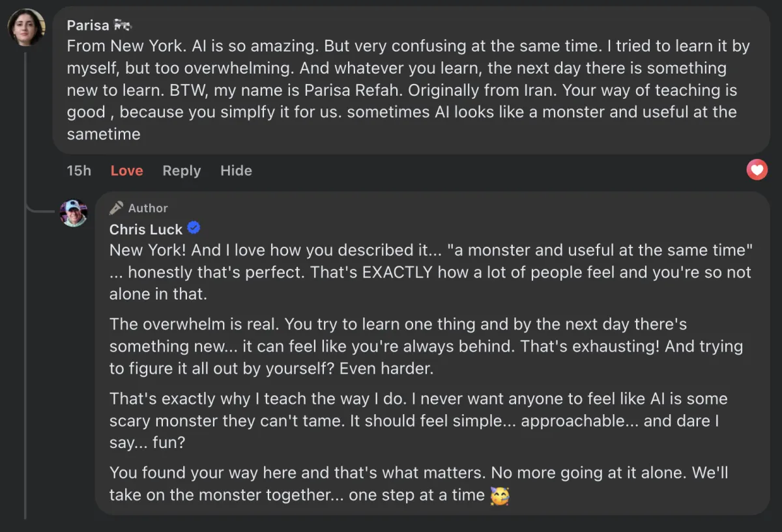Click the heart reaction on Parisa's comment

coord(757,171)
